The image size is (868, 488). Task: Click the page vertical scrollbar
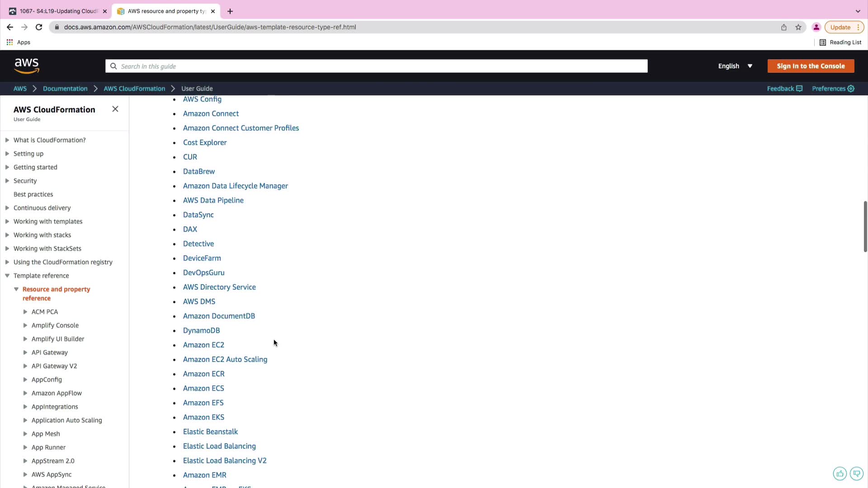pyautogui.click(x=865, y=226)
